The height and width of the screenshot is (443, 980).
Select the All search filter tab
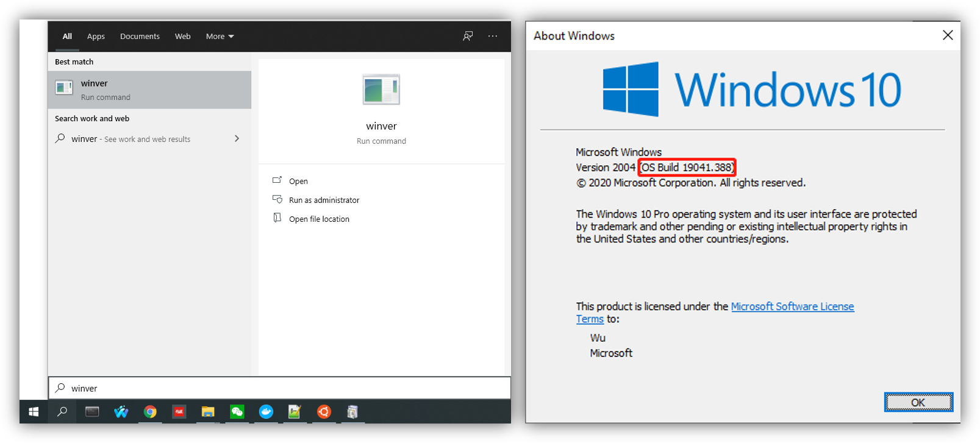(67, 36)
